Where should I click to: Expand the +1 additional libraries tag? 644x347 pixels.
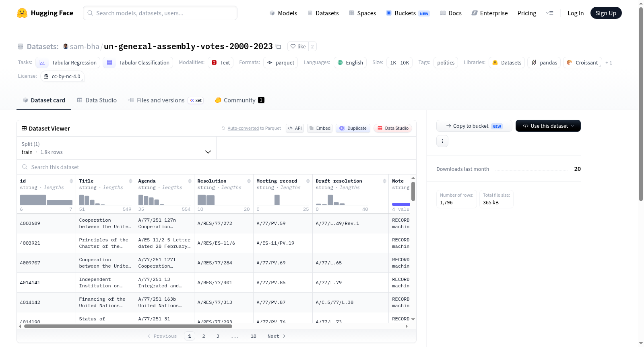(x=609, y=62)
